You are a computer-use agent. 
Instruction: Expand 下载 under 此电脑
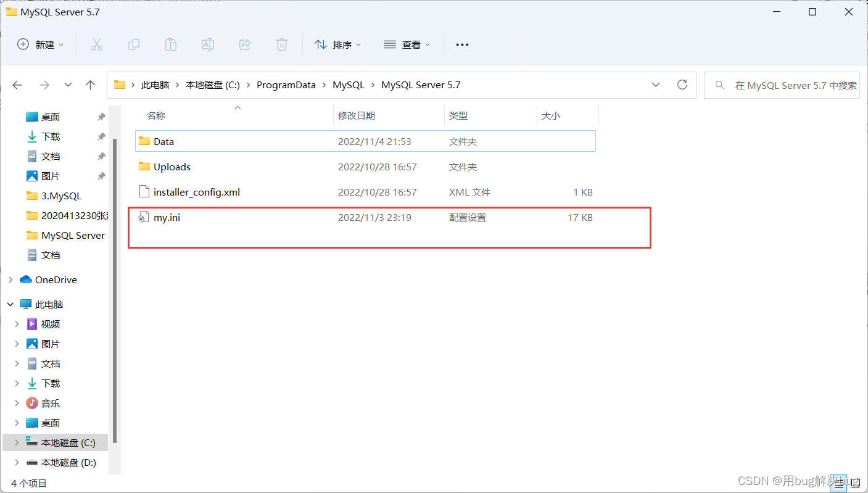click(x=18, y=383)
